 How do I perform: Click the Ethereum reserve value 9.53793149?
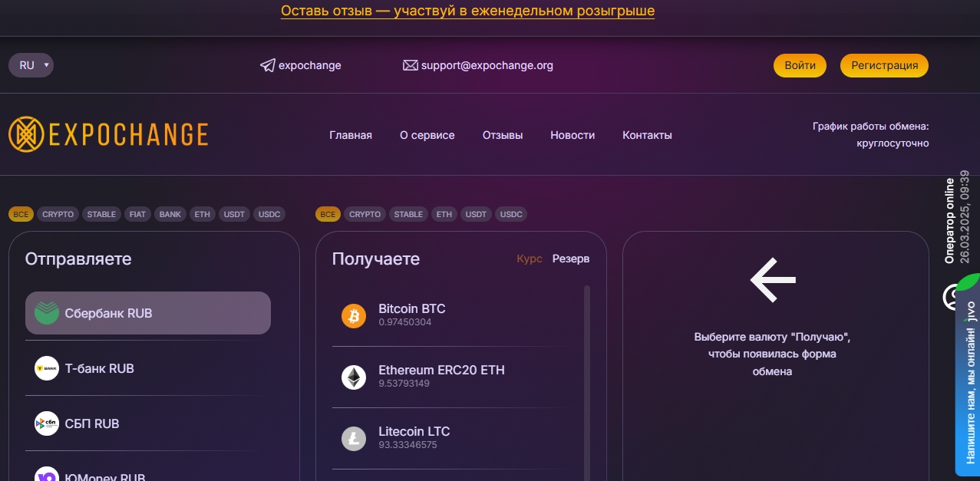coord(404,384)
